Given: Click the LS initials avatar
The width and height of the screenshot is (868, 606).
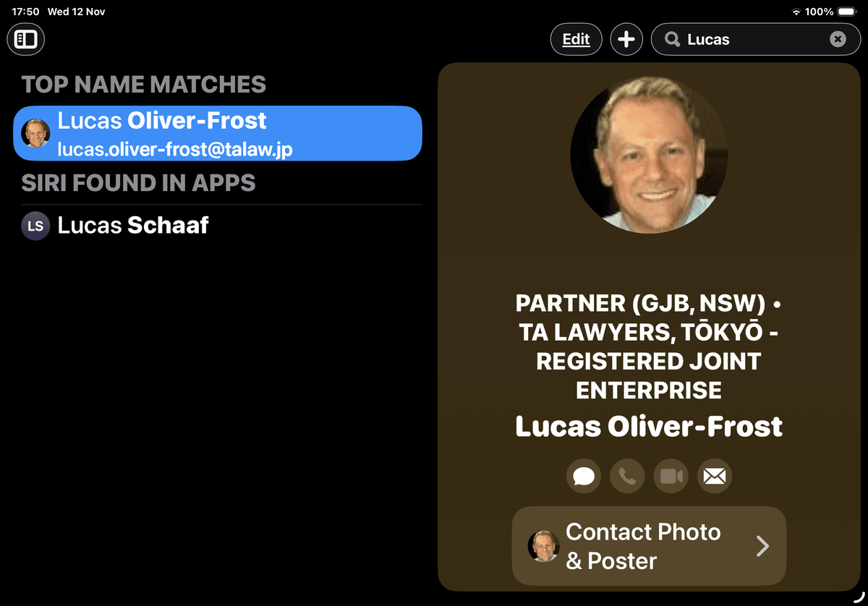Looking at the screenshot, I should pos(35,226).
